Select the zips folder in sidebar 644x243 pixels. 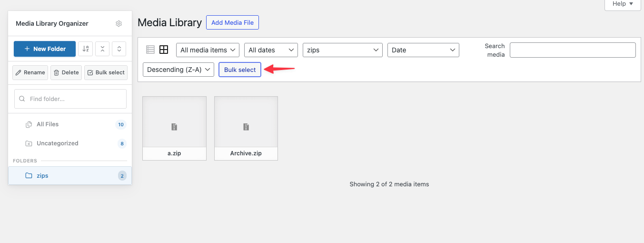click(x=70, y=175)
